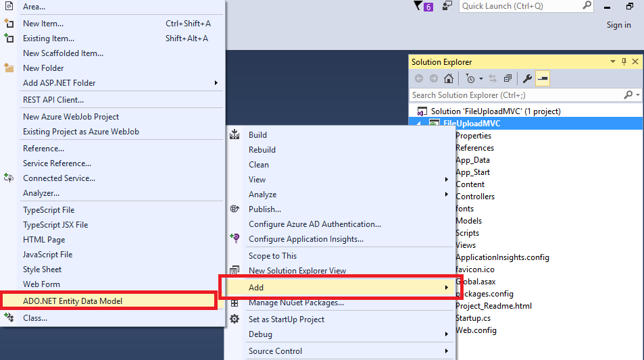Click the Connected Service icon

coord(9,178)
